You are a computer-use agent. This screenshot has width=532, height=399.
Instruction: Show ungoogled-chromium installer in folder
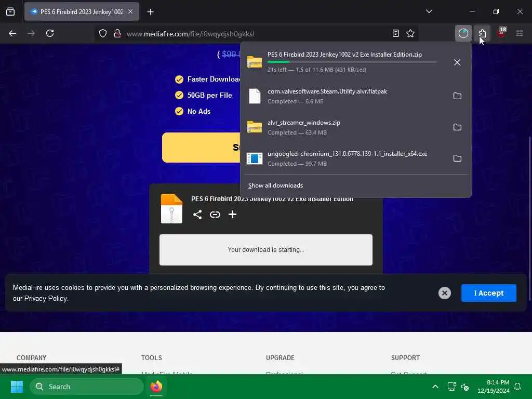click(457, 158)
